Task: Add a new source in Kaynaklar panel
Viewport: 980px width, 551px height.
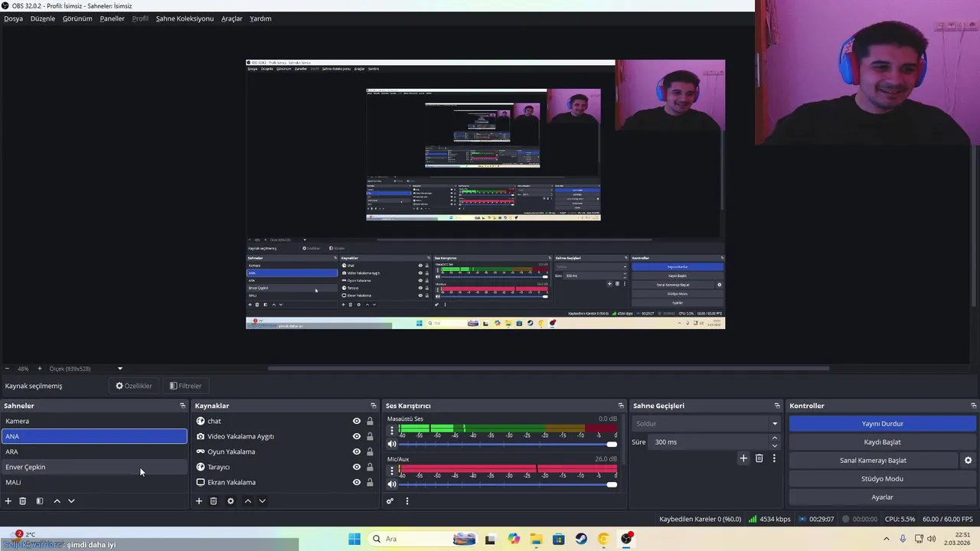Action: point(199,501)
